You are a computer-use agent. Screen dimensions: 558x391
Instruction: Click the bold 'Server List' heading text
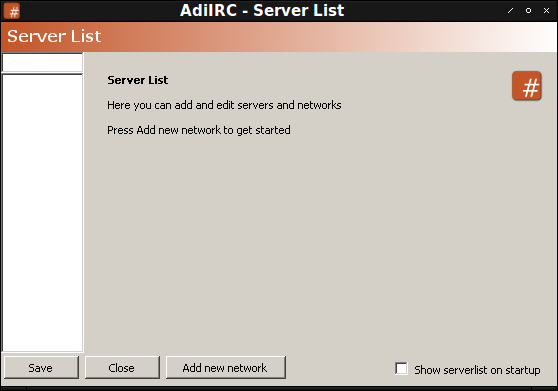click(x=138, y=80)
